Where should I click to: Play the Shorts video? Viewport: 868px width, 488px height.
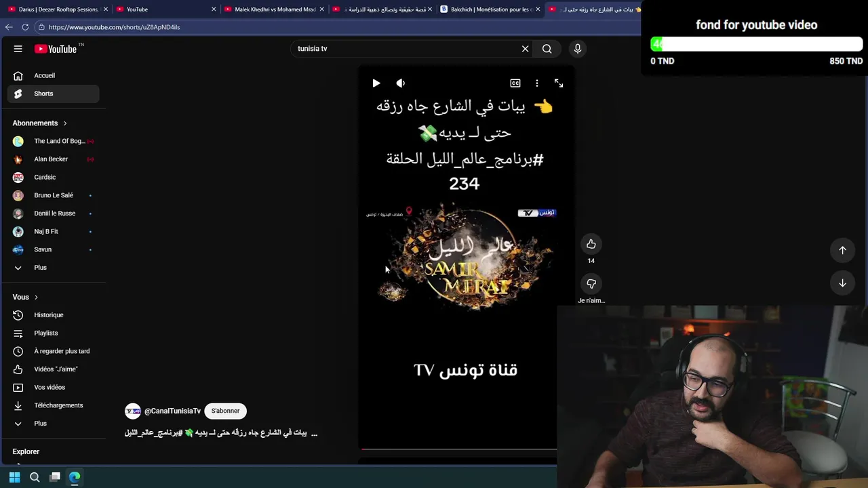point(376,83)
